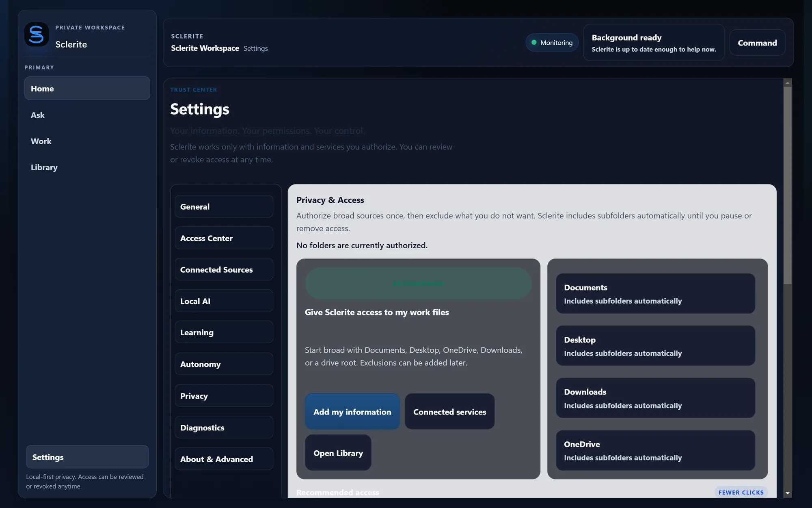
Task: Click the green Monitoring status dot
Action: (534, 42)
